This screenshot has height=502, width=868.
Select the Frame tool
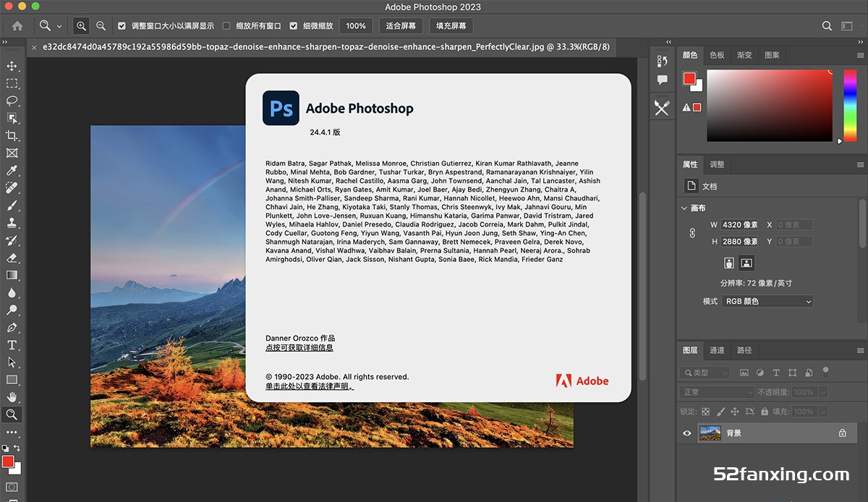tap(12, 153)
